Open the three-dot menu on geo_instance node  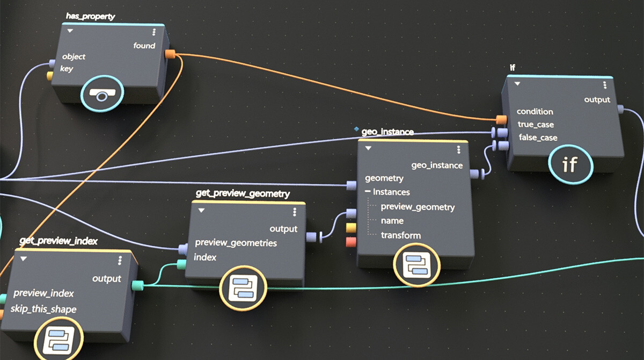coord(459,150)
